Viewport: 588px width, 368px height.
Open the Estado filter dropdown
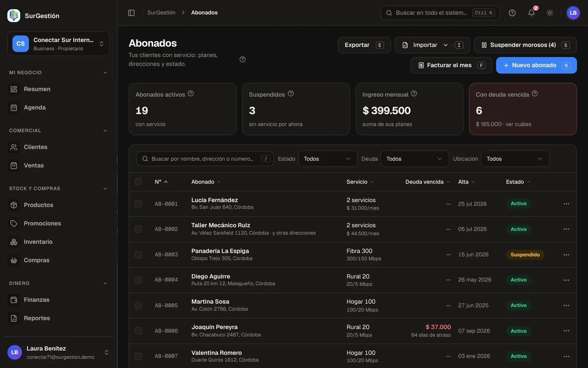point(328,159)
